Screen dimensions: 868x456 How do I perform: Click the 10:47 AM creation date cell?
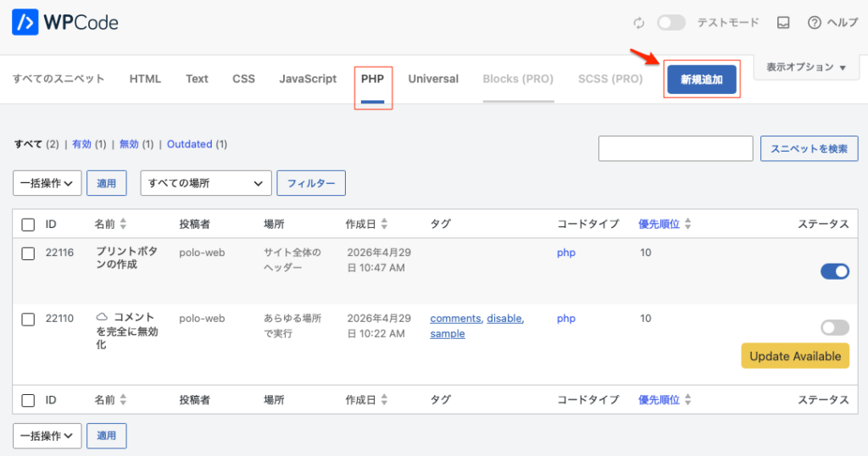click(379, 260)
